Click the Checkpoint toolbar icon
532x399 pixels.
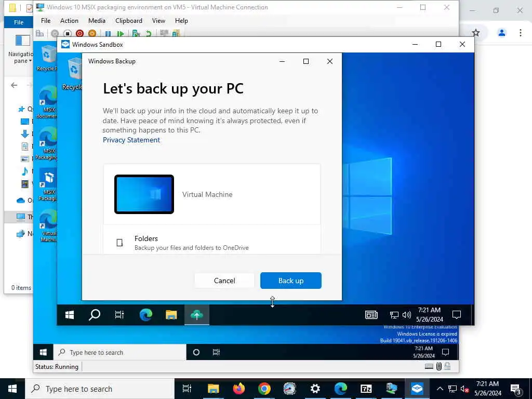coord(136,33)
